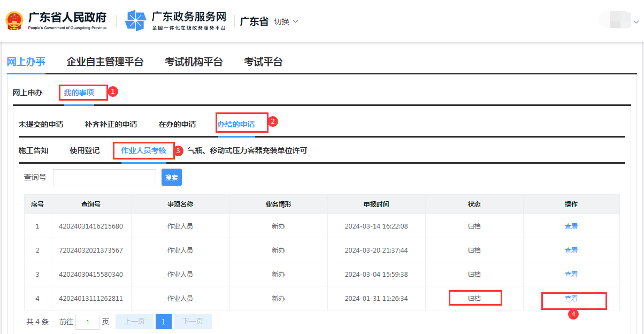Image resolution: width=644 pixels, height=334 pixels.
Task: Open the 使用登记 category tab
Action: 85,151
